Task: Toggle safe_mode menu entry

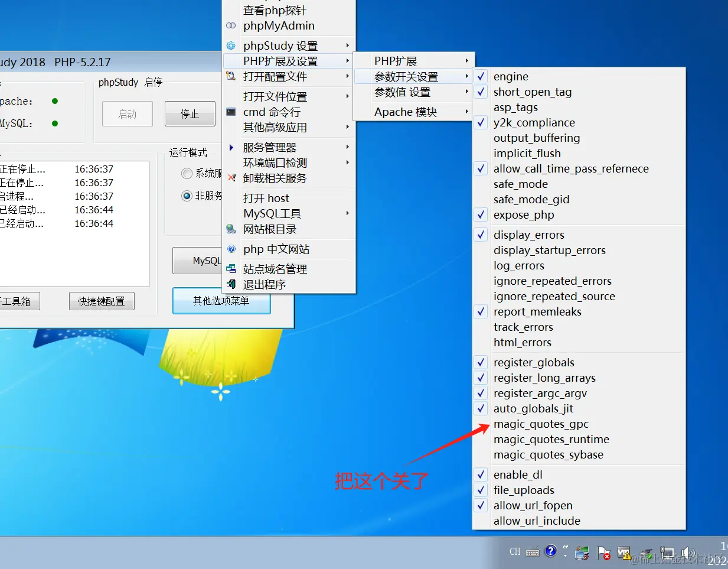Action: pos(579,184)
